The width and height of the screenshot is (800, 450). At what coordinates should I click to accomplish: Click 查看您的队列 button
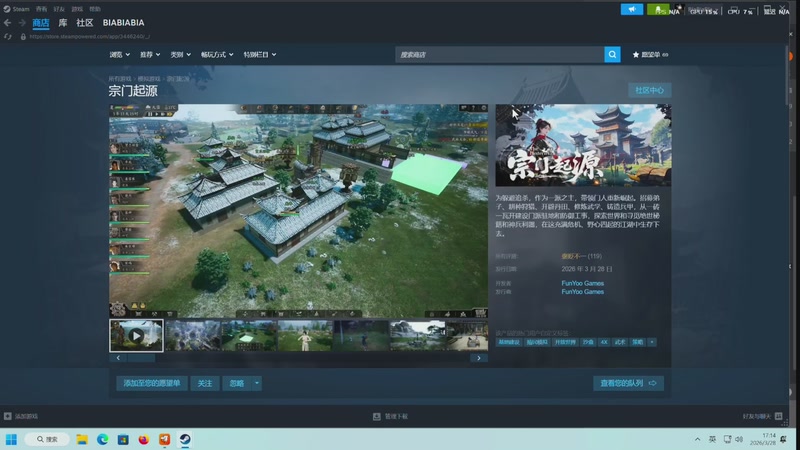(x=628, y=383)
